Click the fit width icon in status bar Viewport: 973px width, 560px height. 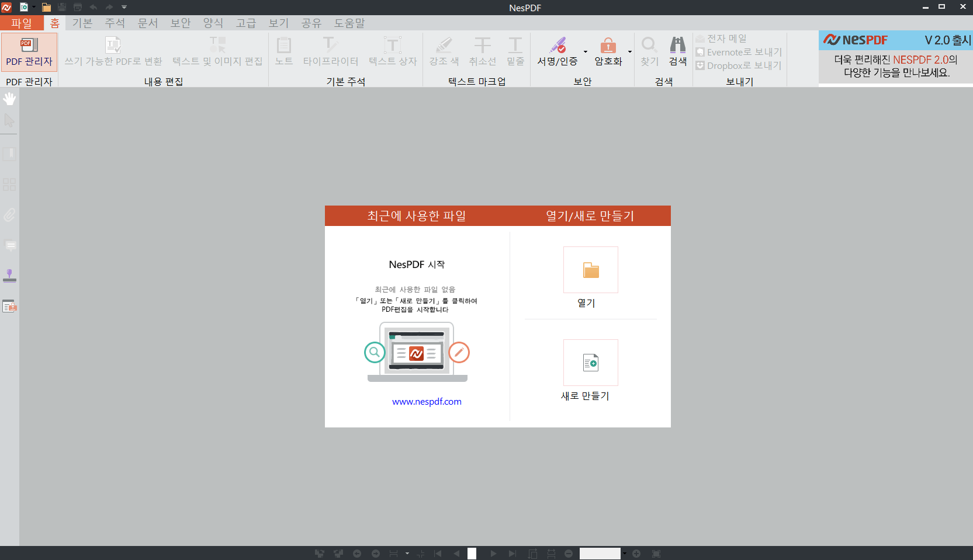(551, 554)
